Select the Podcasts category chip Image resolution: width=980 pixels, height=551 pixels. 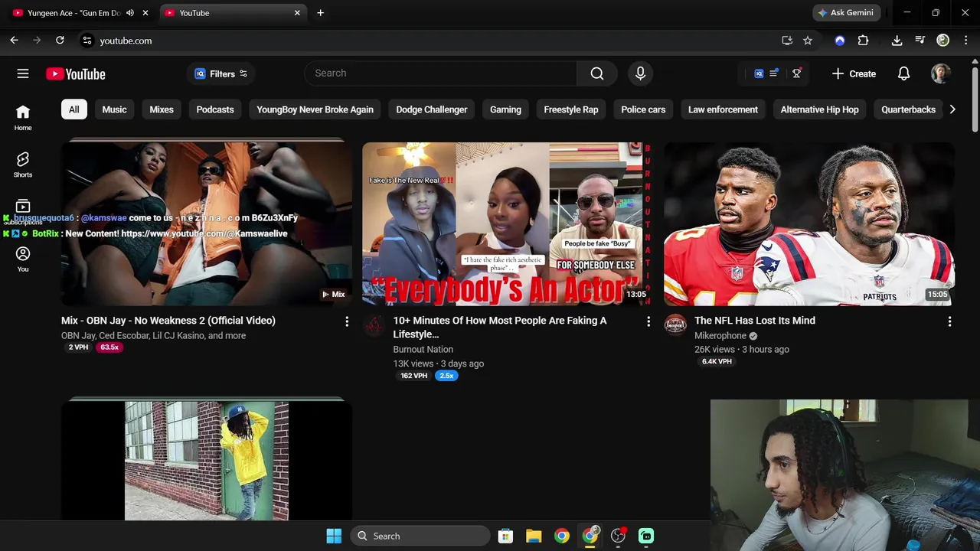pyautogui.click(x=215, y=109)
